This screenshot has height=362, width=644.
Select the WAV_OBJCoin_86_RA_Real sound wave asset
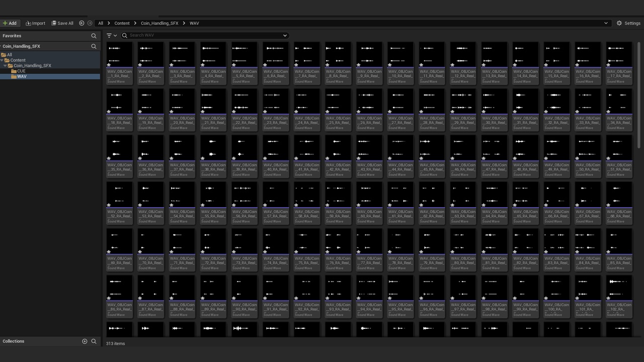(x=120, y=297)
